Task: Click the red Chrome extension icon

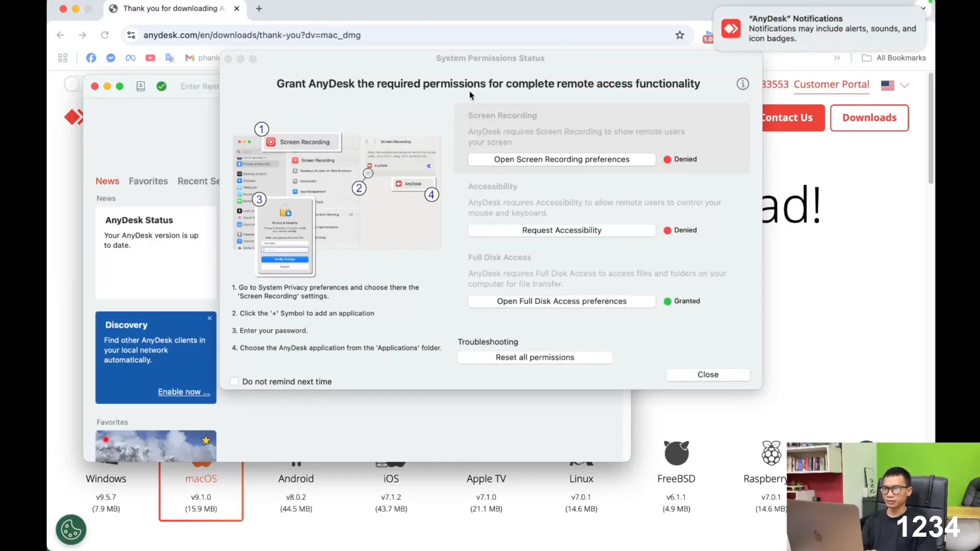Action: click(708, 36)
